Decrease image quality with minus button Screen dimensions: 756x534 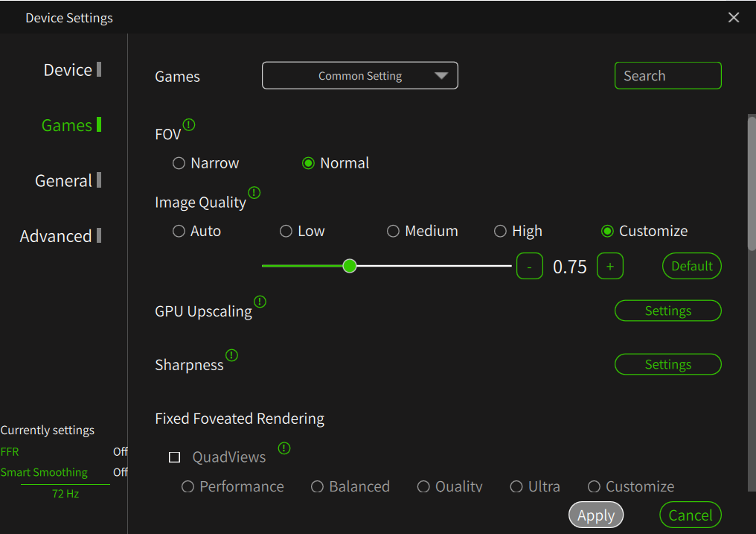tap(529, 266)
